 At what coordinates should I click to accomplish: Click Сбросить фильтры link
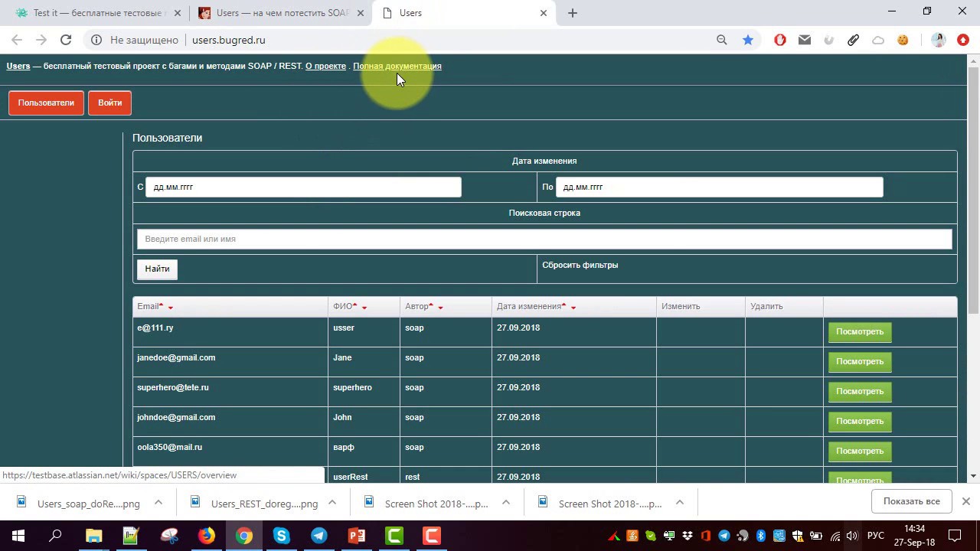coord(580,265)
